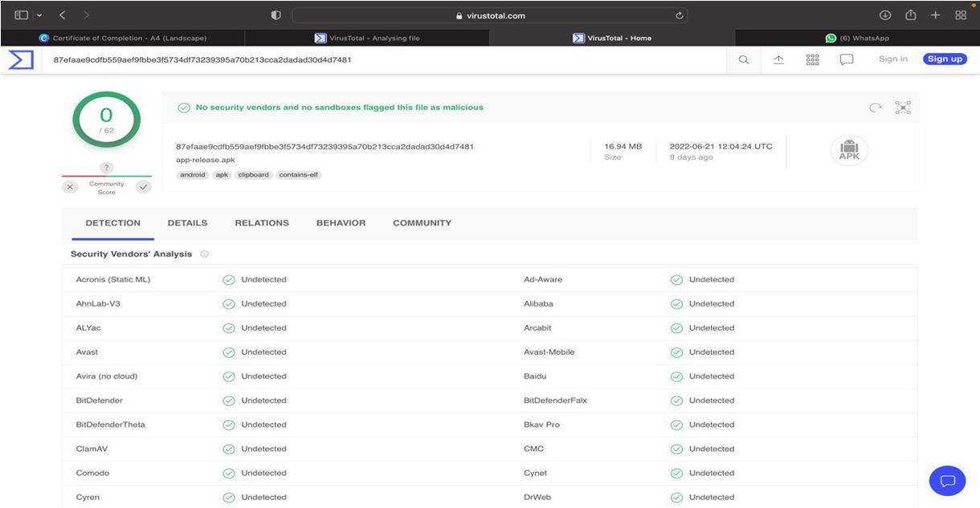Click the Sign up button
The image size is (980, 508).
(945, 59)
